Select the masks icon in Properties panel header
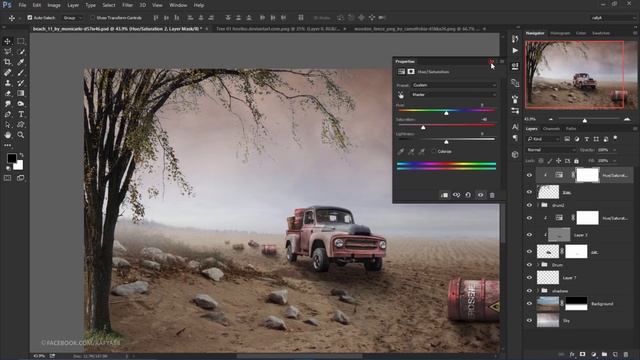This screenshot has width=640, height=360. [411, 71]
